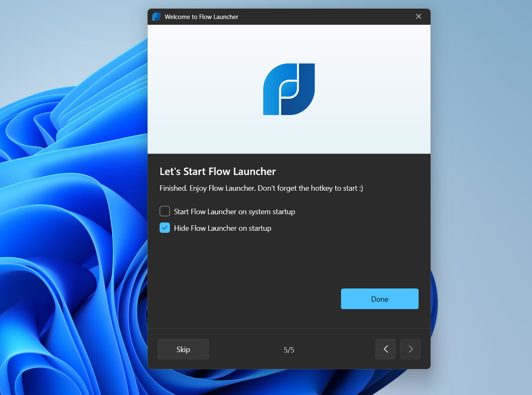Close the Welcome to Flow Launcher window
Image resolution: width=532 pixels, height=395 pixels.
tap(419, 17)
